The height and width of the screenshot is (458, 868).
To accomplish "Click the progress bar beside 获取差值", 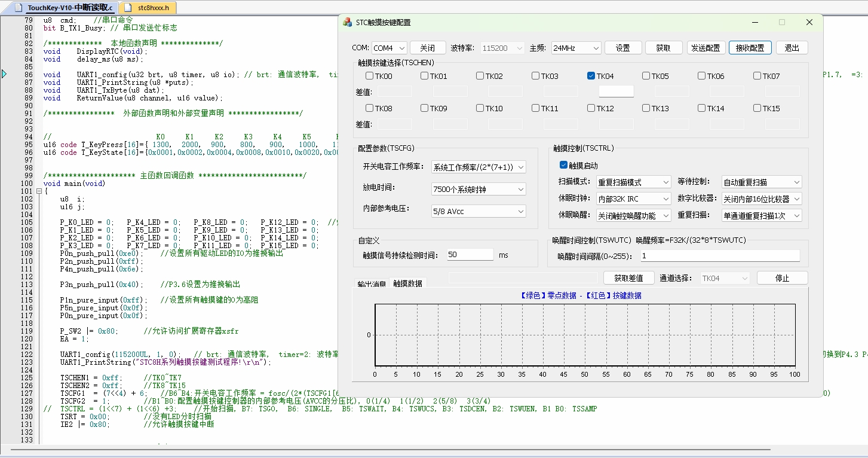I will tap(523, 278).
